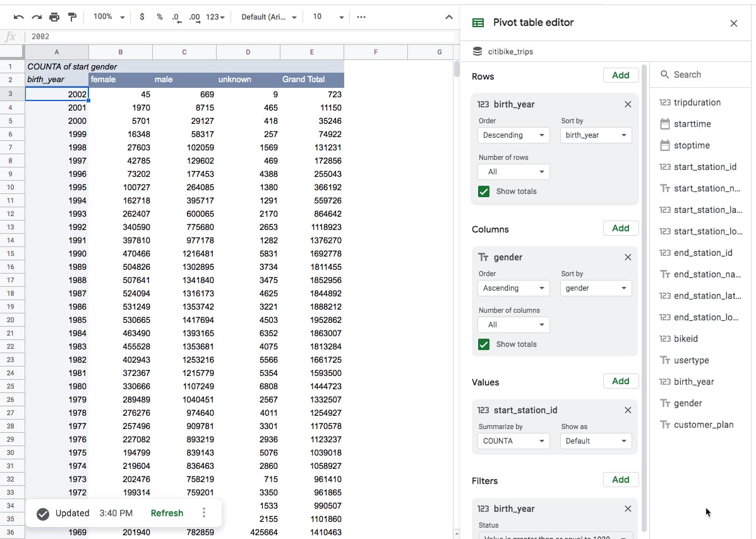Click the citibike_trips data source icon
This screenshot has width=756, height=539.
(477, 52)
